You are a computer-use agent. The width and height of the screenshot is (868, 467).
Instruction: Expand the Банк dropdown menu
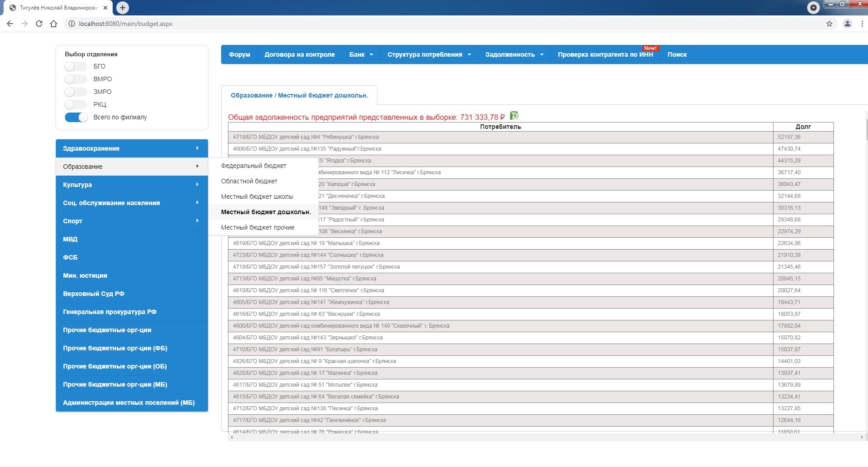(361, 54)
